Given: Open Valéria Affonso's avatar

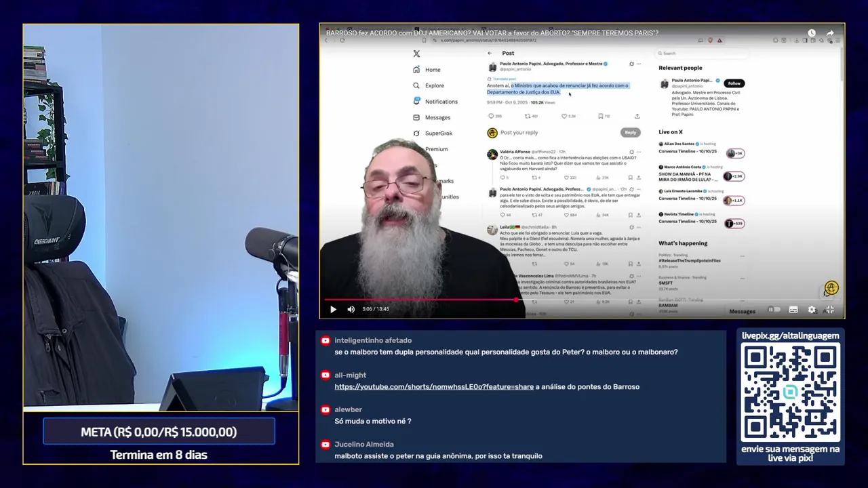Looking at the screenshot, I should pyautogui.click(x=492, y=155).
